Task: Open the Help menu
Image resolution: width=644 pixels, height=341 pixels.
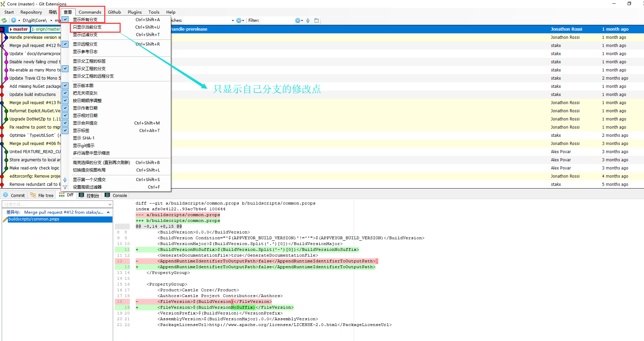Action: point(171,12)
